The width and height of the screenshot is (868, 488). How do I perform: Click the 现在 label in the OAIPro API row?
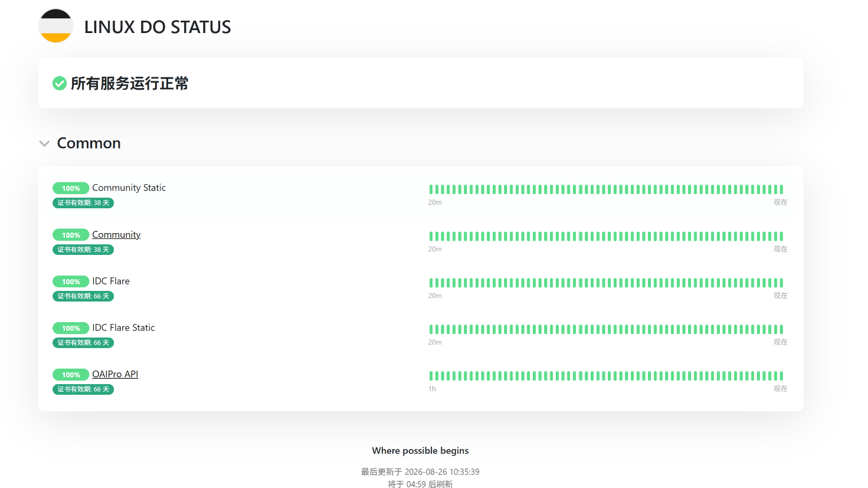pyautogui.click(x=781, y=389)
